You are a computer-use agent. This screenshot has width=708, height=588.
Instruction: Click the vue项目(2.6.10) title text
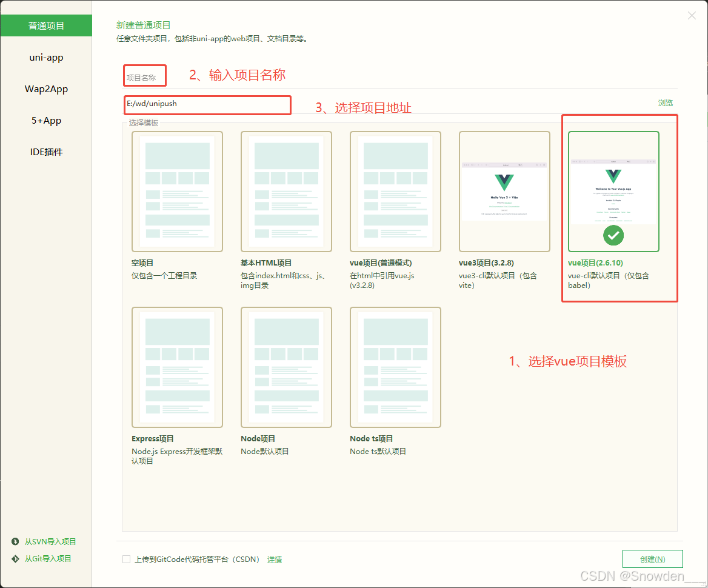coord(595,263)
